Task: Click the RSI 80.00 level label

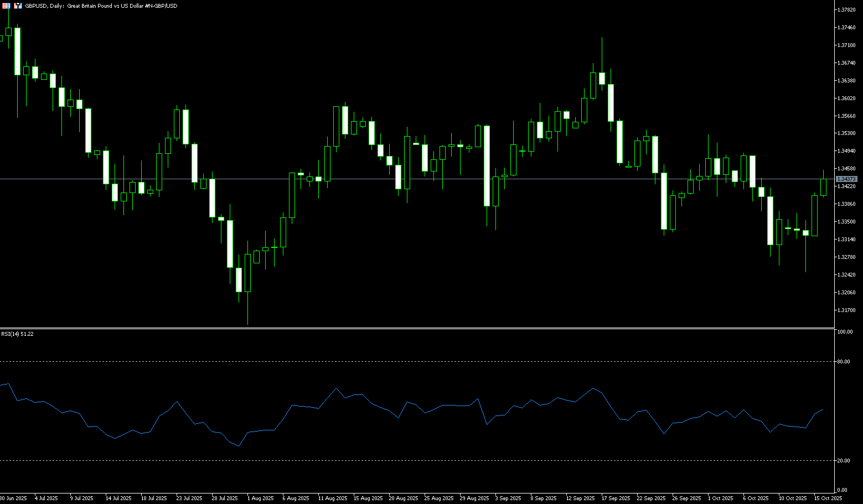Action: tap(844, 362)
